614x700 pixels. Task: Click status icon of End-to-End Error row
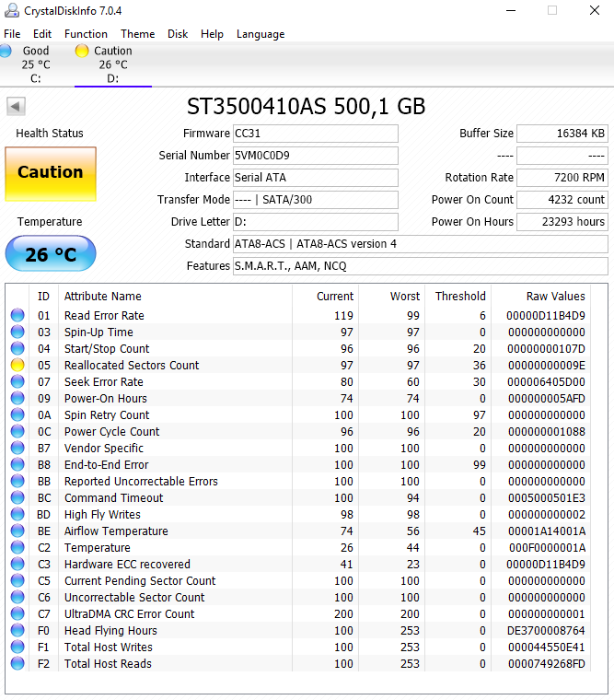17,464
